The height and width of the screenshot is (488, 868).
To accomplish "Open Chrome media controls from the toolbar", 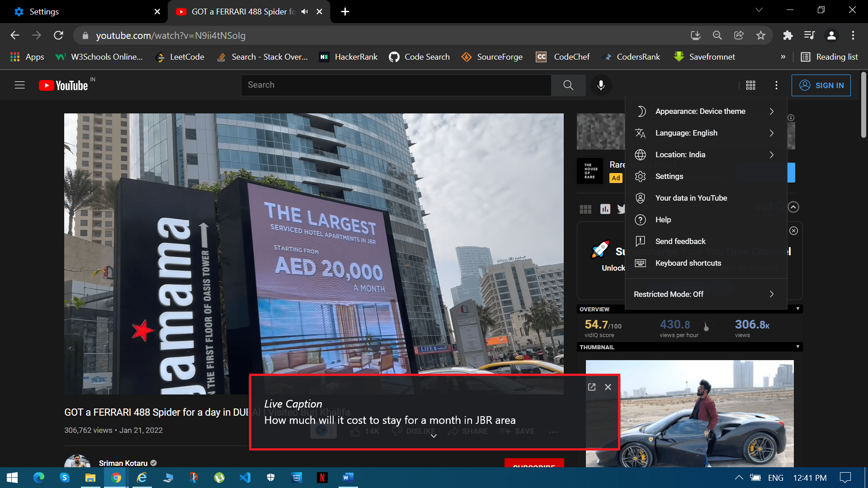I will [x=809, y=35].
